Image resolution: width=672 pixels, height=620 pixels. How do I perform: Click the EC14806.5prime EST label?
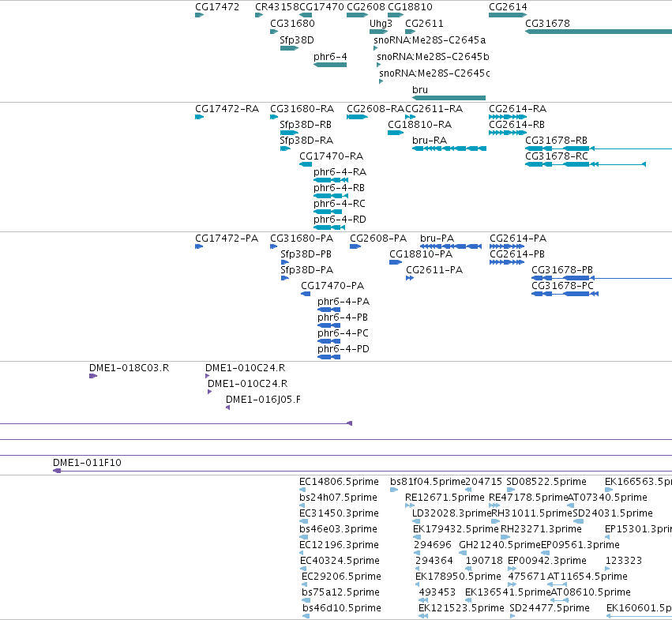(x=339, y=482)
